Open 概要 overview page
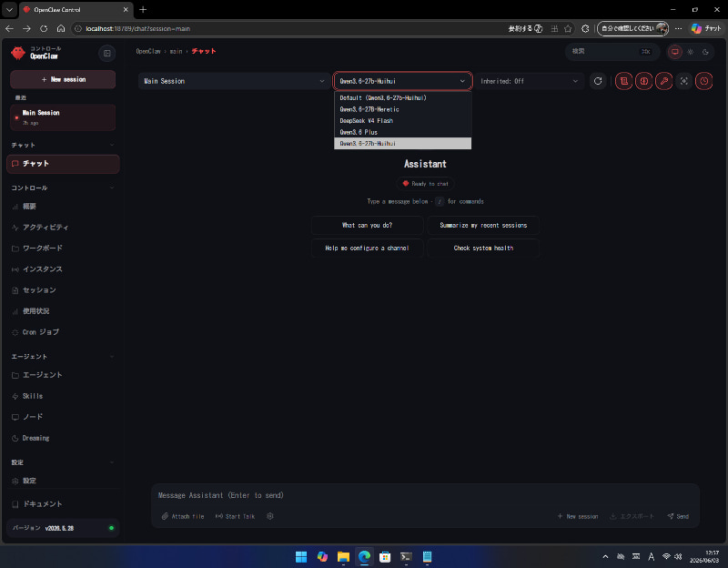The height and width of the screenshot is (568, 728). tap(63, 207)
